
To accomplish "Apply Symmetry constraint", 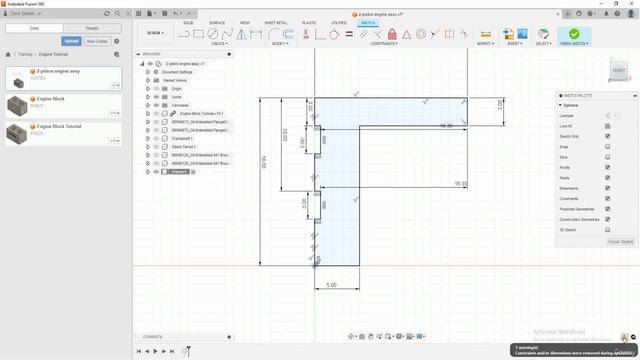I will pyautogui.click(x=449, y=34).
